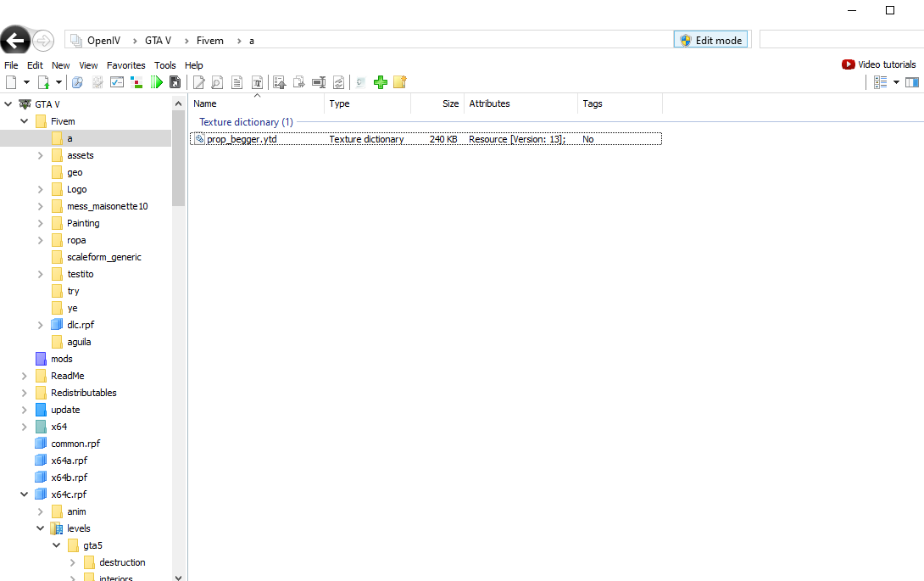Click the export list toolbar icon
The height and width of the screenshot is (581, 924).
point(280,82)
